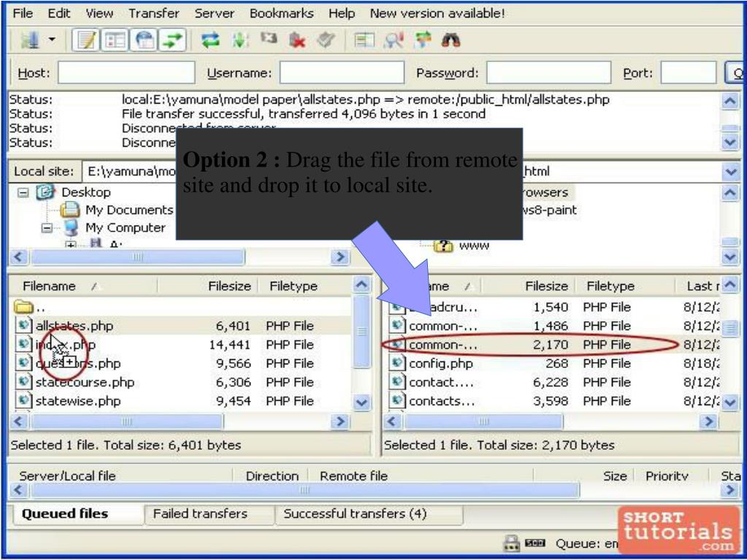Image resolution: width=747 pixels, height=560 pixels.
Task: Click the speed limit icon in status bar
Action: (535, 543)
